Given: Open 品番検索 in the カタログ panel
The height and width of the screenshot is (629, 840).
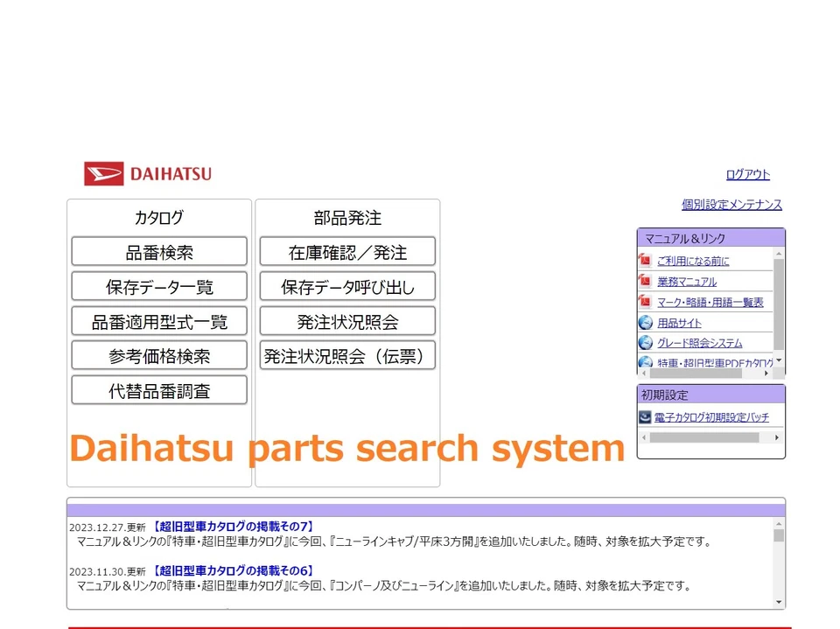Looking at the screenshot, I should 158,251.
